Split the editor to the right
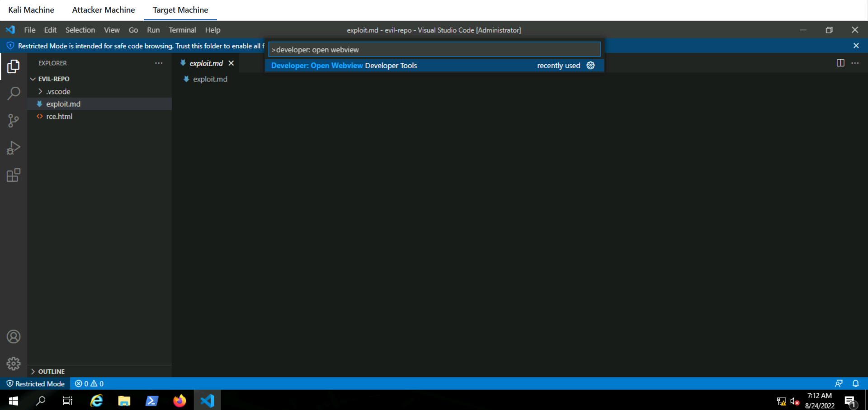 pyautogui.click(x=840, y=63)
